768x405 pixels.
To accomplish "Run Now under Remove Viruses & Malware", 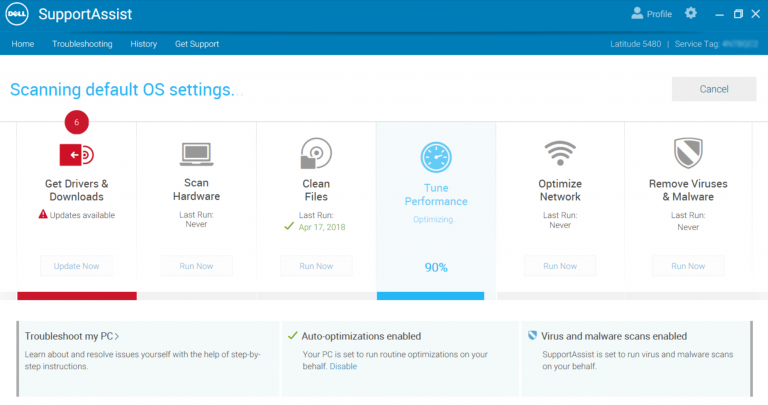I will pos(688,266).
